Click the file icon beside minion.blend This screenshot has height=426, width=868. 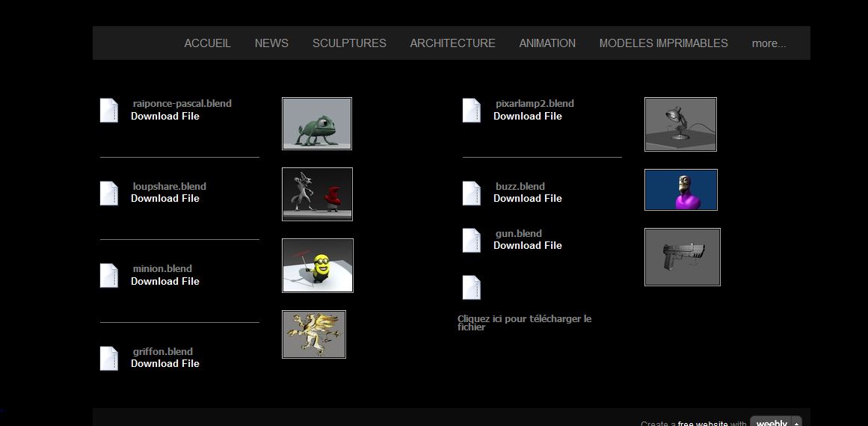109,276
